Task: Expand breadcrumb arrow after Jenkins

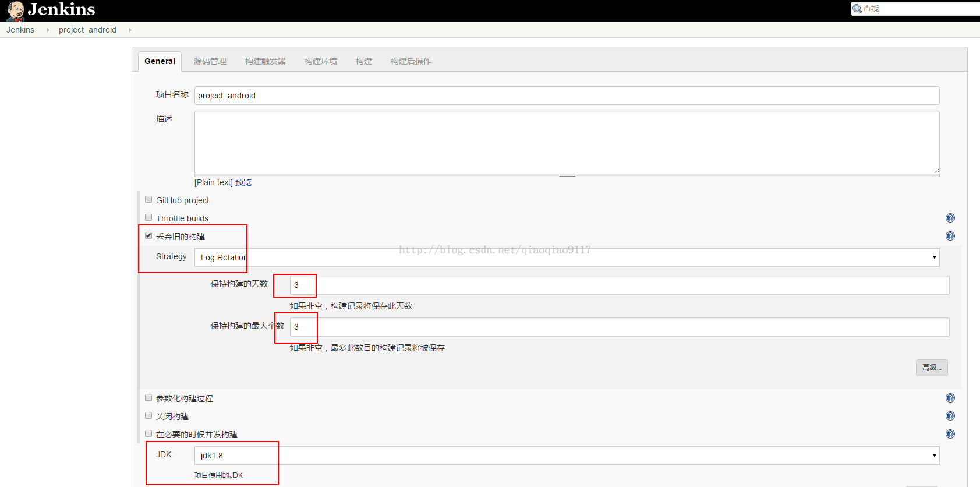Action: 48,30
